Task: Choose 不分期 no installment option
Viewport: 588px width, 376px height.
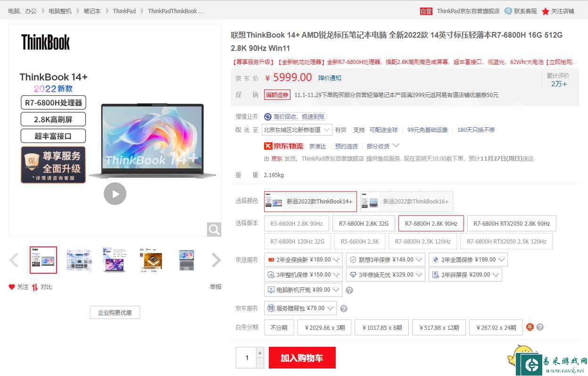Action: click(x=279, y=327)
